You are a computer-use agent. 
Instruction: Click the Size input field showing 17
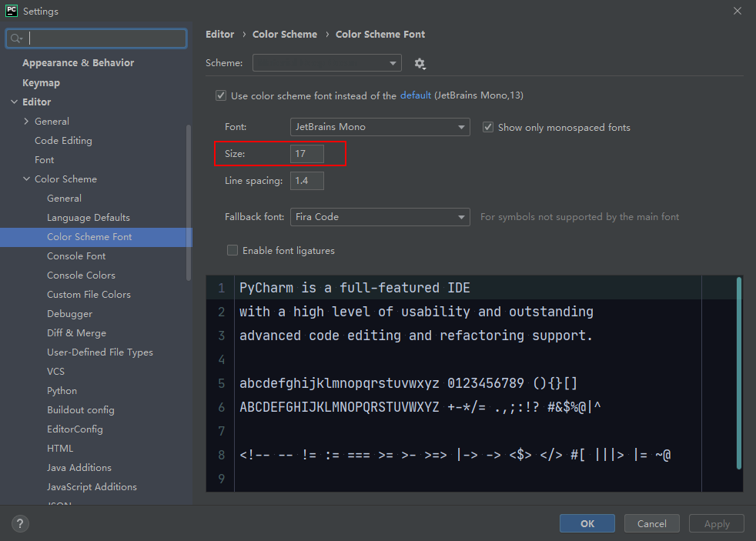click(x=307, y=154)
